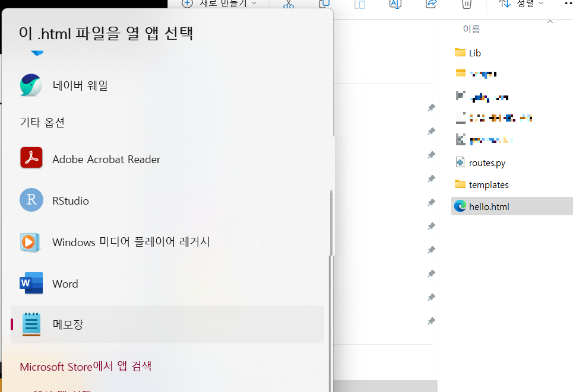Image resolution: width=573 pixels, height=392 pixels.
Task: Select Windows 미디어 플레이어 레거시 app
Action: pyautogui.click(x=167, y=242)
